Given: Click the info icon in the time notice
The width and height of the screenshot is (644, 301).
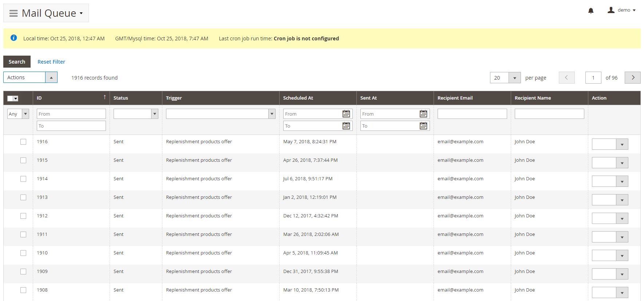Looking at the screenshot, I should click(x=14, y=38).
